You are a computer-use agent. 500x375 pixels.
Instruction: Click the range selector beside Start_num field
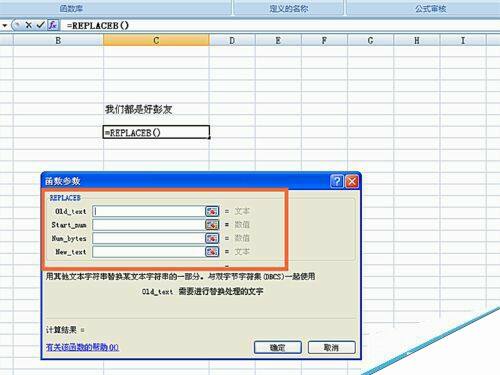(x=212, y=225)
